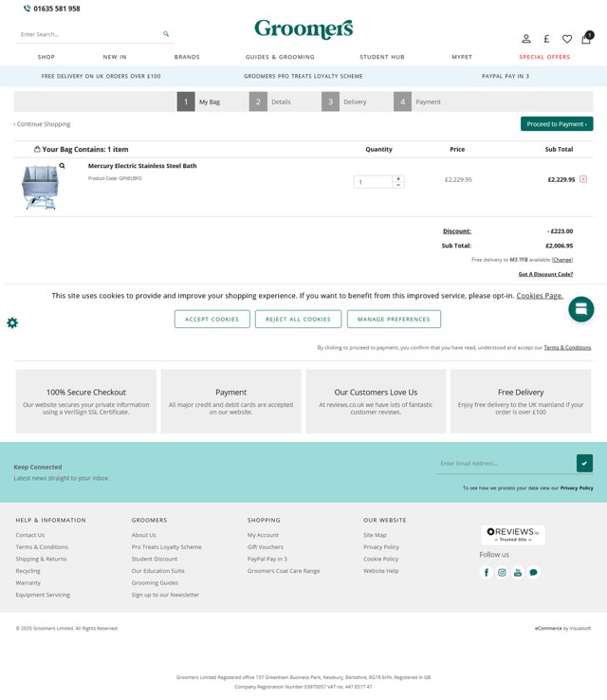The image size is (607, 700).
Task: Click Manage Preferences button
Action: (394, 320)
